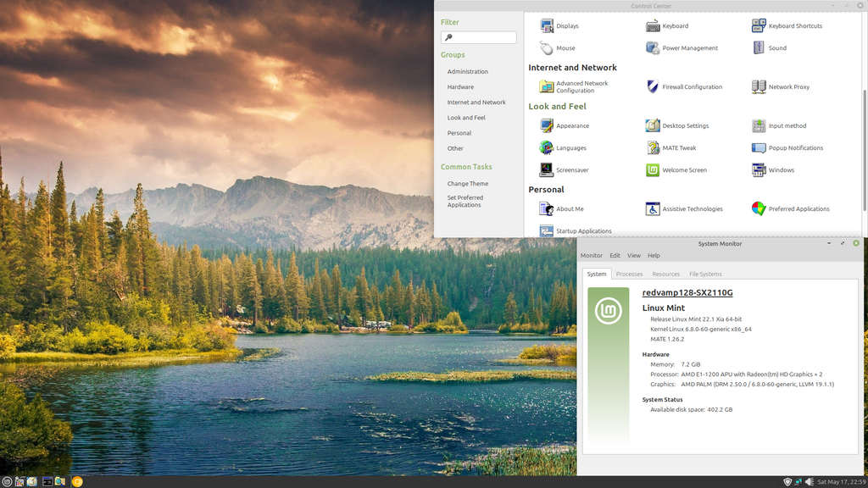Open Screensaver preferences
This screenshot has width=868, height=488.
point(564,169)
